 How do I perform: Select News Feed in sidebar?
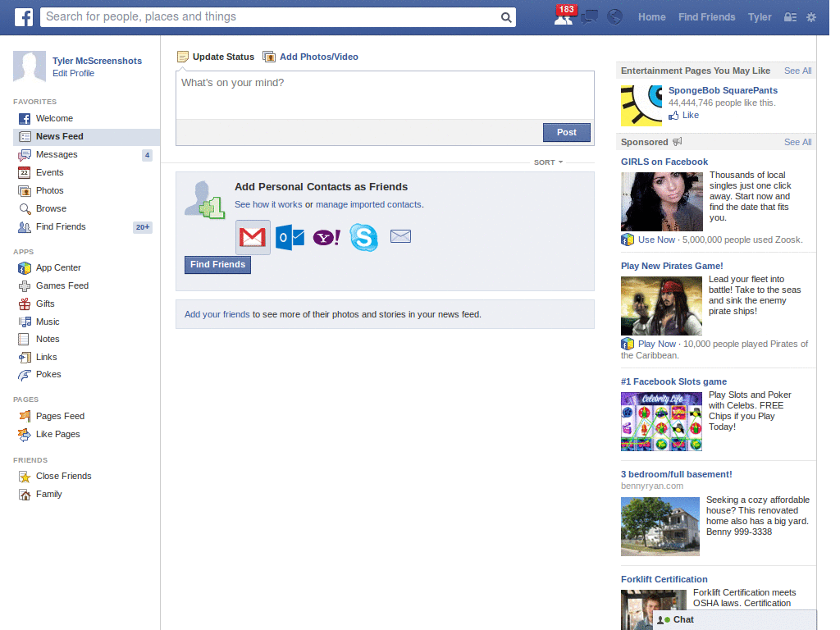[x=86, y=137]
